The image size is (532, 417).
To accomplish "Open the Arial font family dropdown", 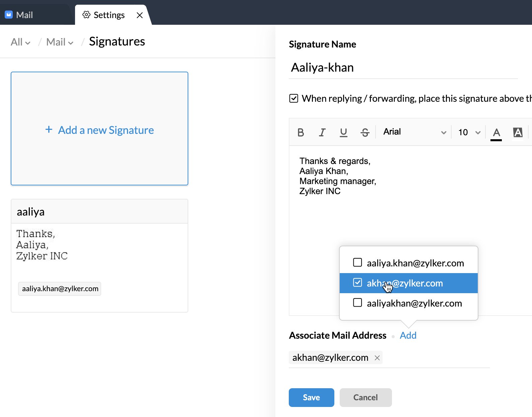I will (x=414, y=132).
